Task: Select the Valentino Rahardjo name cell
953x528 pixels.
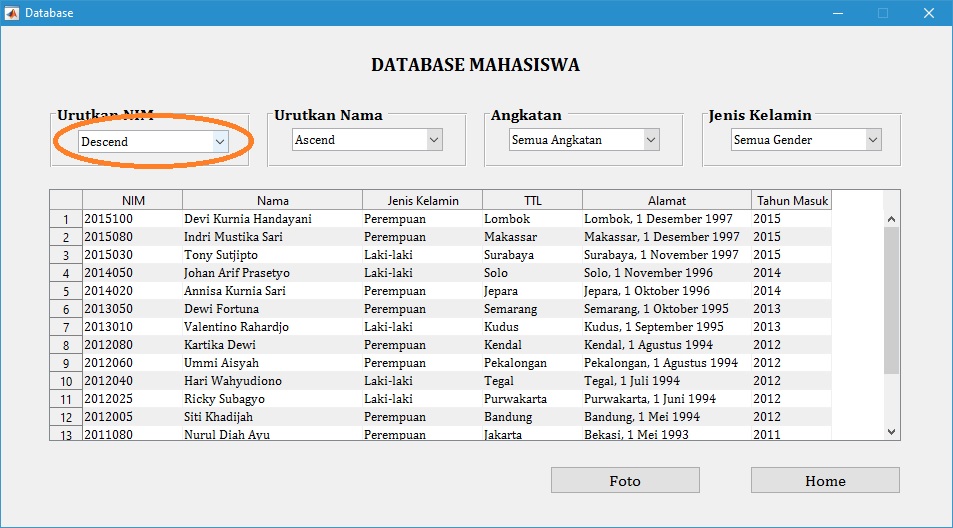Action: [236, 327]
